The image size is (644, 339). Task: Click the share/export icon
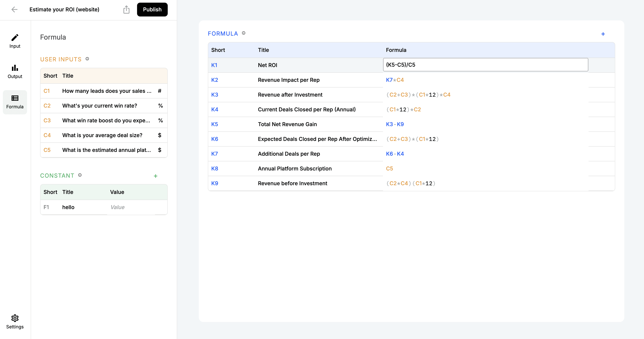126,9
